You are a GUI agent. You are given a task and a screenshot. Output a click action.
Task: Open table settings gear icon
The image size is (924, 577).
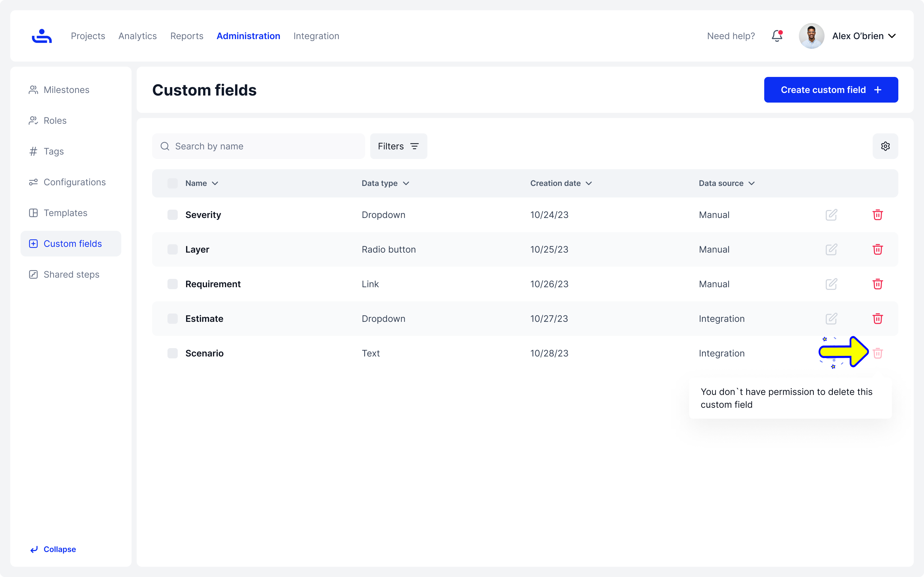885,146
